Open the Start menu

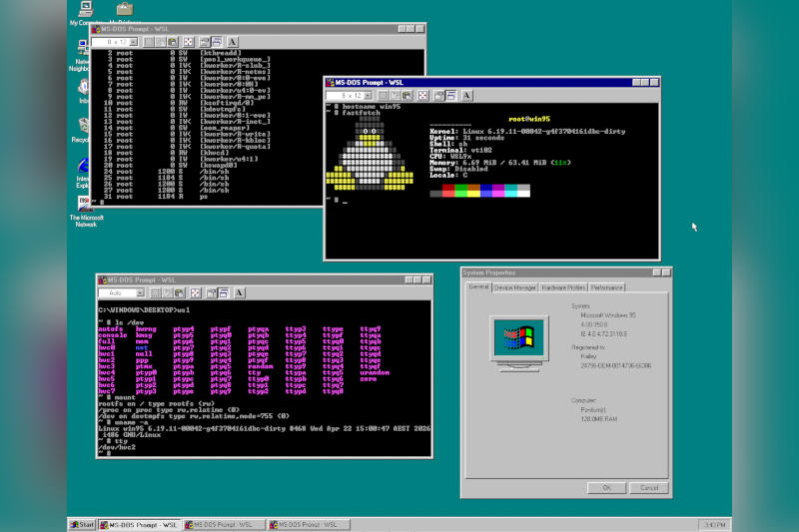82,524
